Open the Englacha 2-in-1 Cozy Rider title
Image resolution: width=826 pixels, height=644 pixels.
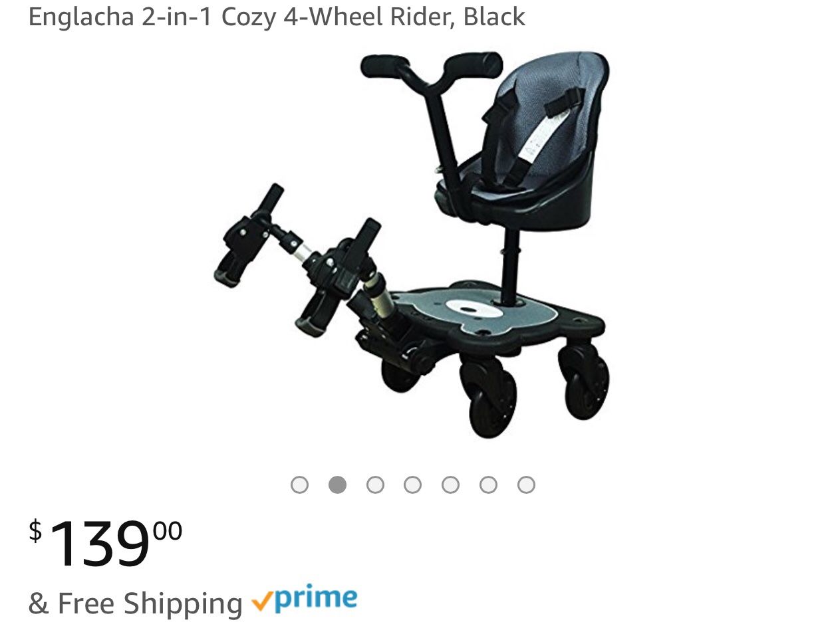(x=277, y=17)
